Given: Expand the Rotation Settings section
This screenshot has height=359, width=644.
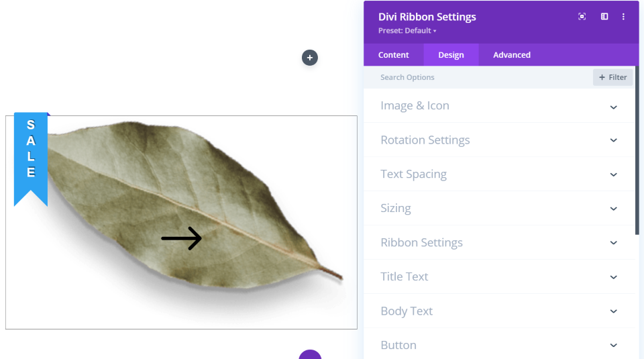Looking at the screenshot, I should pos(499,140).
